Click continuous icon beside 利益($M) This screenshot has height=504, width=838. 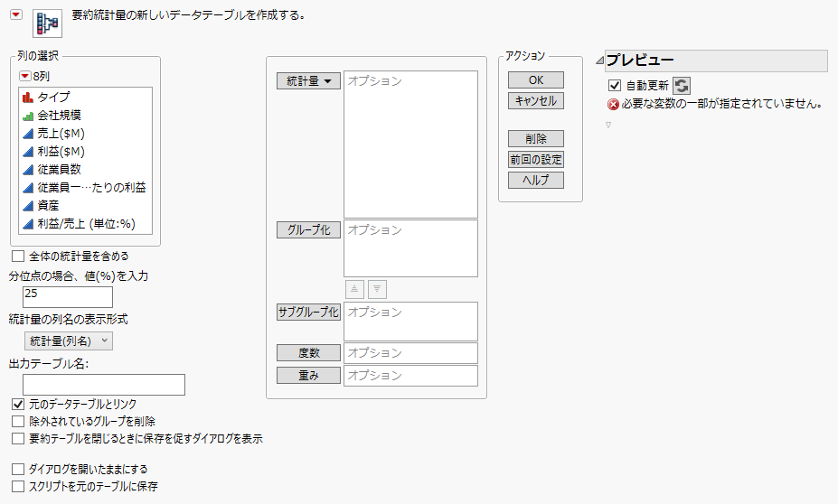point(28,152)
